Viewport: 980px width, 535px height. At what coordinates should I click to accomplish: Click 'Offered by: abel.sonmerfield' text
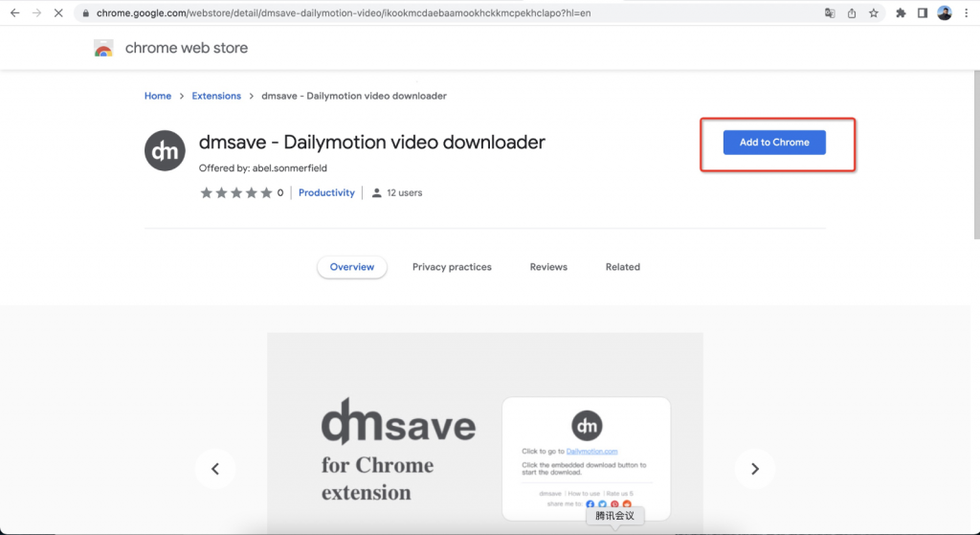[x=262, y=168]
